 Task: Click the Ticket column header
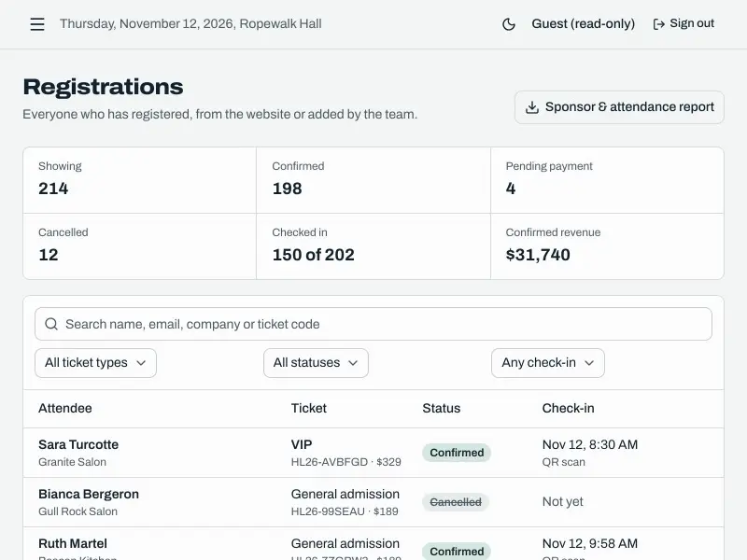pos(309,408)
